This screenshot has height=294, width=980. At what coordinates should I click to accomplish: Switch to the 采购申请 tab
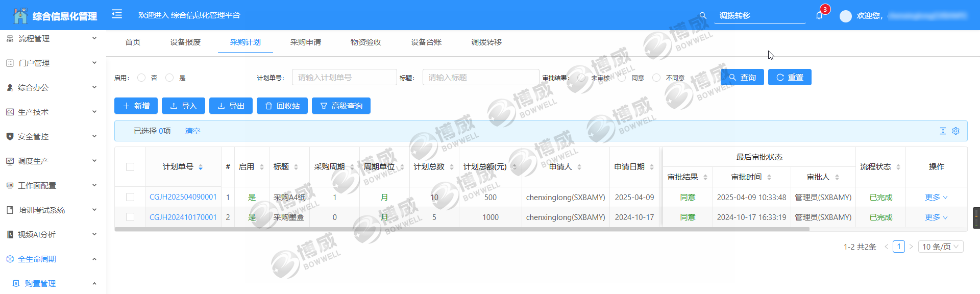pyautogui.click(x=305, y=42)
